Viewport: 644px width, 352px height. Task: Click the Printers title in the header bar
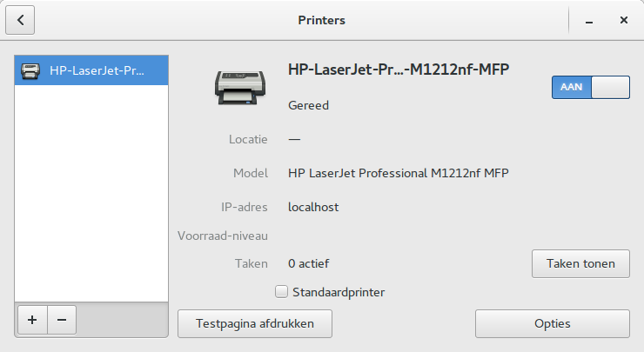321,19
